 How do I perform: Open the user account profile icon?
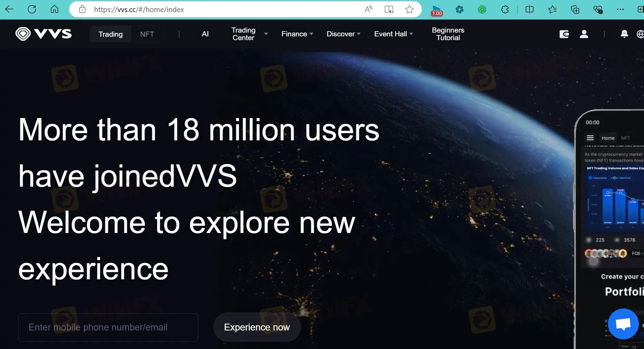584,34
